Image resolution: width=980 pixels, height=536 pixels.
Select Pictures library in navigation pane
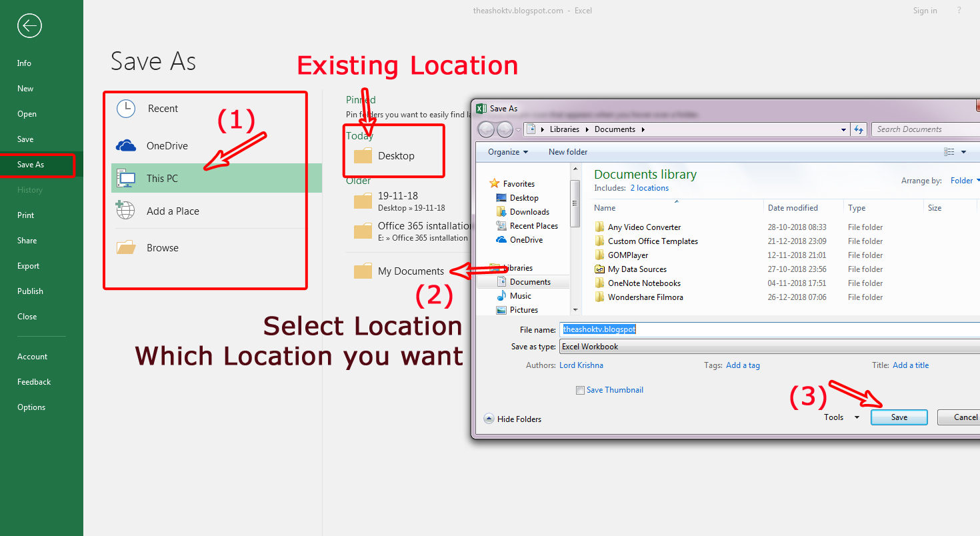[517, 310]
